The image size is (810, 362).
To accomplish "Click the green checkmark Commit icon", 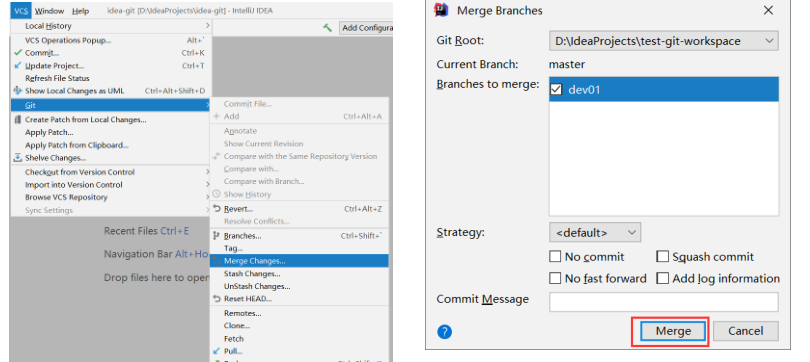I will point(18,53).
